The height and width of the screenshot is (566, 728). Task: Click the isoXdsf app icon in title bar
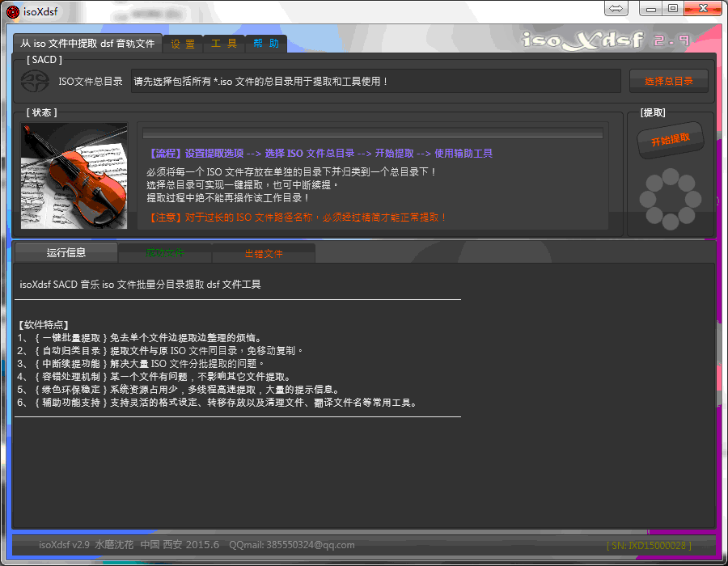pyautogui.click(x=12, y=10)
